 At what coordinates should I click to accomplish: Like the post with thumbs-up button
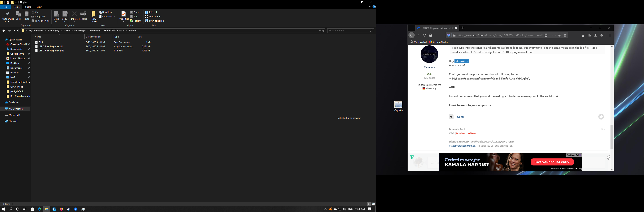601,117
